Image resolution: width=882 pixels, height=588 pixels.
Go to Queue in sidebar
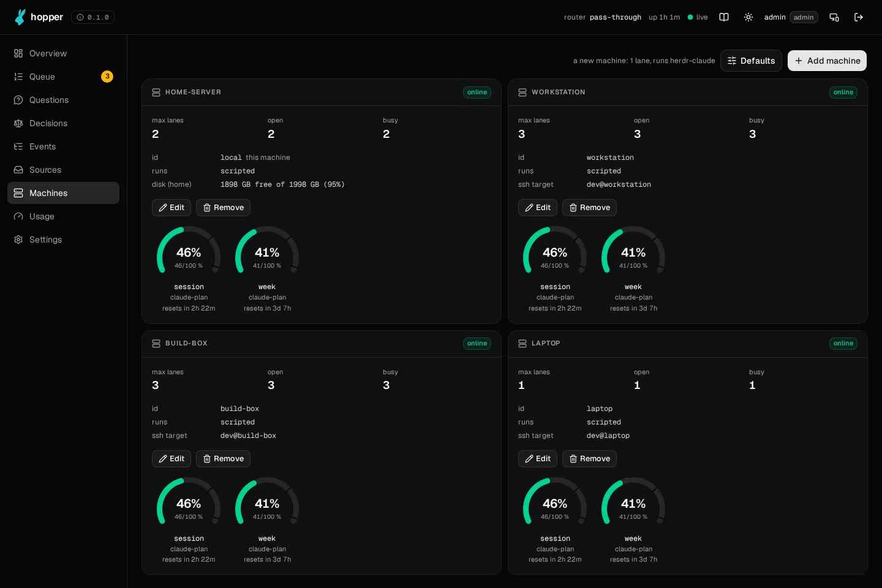point(63,77)
